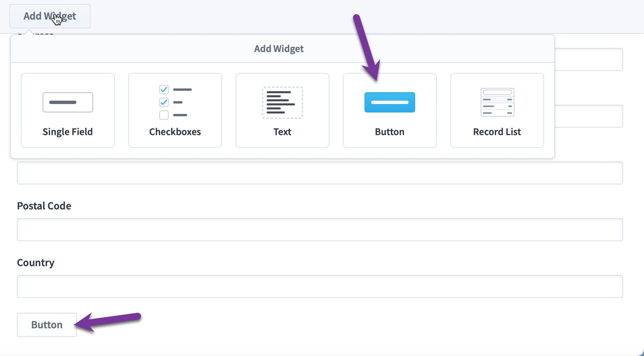The width and height of the screenshot is (644, 356).
Task: Uncheck the second checkbox in Checkboxes preview
Action: point(164,102)
